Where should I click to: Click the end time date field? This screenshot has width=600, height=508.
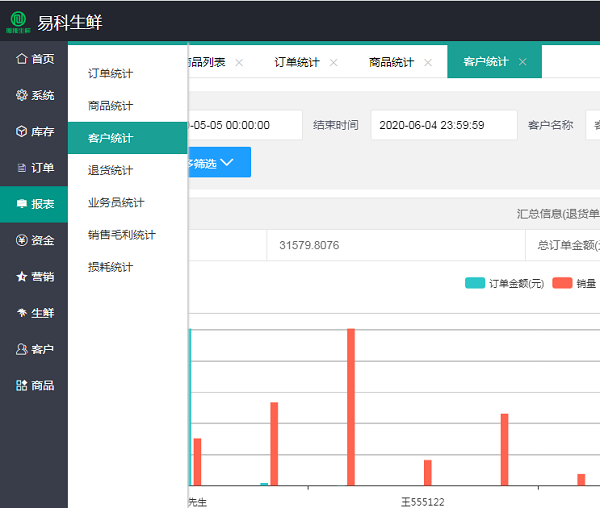tap(443, 125)
